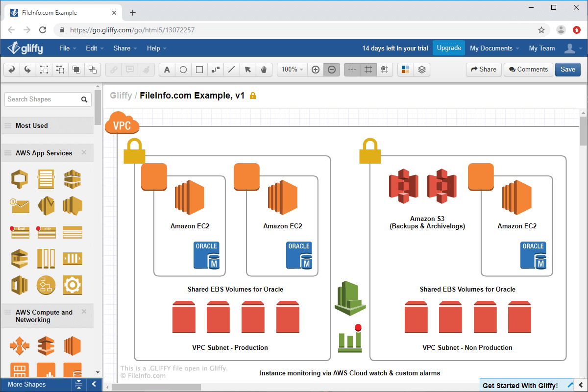Open the 100% zoom level dropdown
The height and width of the screenshot is (392, 588).
(293, 70)
